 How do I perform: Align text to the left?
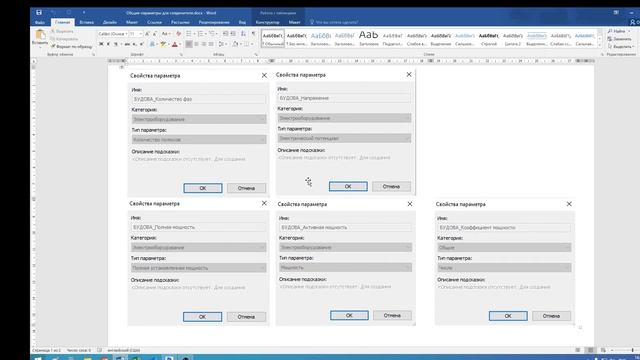tap(189, 44)
